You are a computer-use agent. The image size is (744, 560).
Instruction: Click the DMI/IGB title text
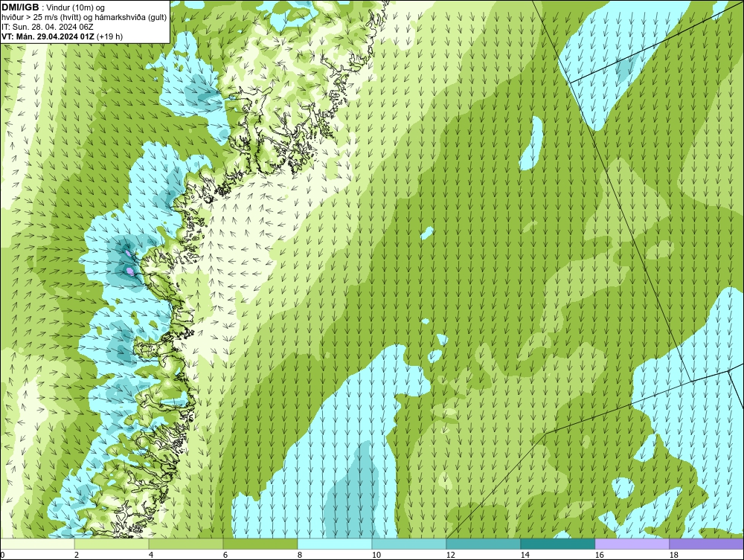20,7
